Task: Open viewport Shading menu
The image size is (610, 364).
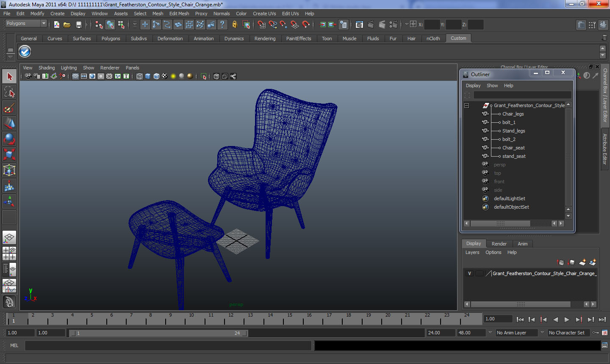Action: click(x=47, y=68)
